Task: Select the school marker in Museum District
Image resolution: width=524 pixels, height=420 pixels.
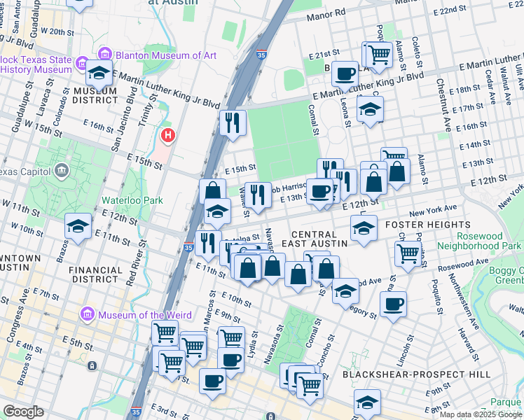Action: coord(101,73)
